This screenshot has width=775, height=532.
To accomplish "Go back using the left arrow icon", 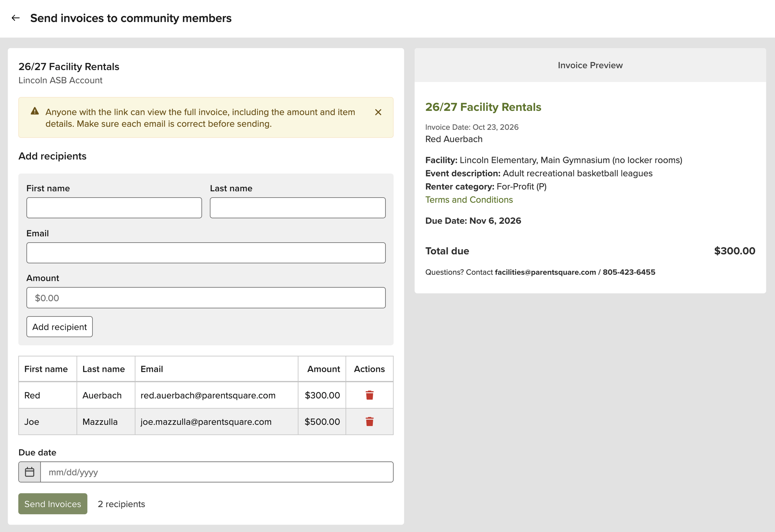I will [x=16, y=18].
